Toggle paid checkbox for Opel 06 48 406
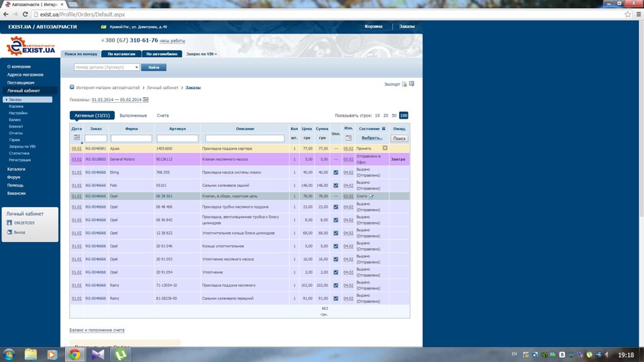The width and height of the screenshot is (644, 362). click(336, 207)
